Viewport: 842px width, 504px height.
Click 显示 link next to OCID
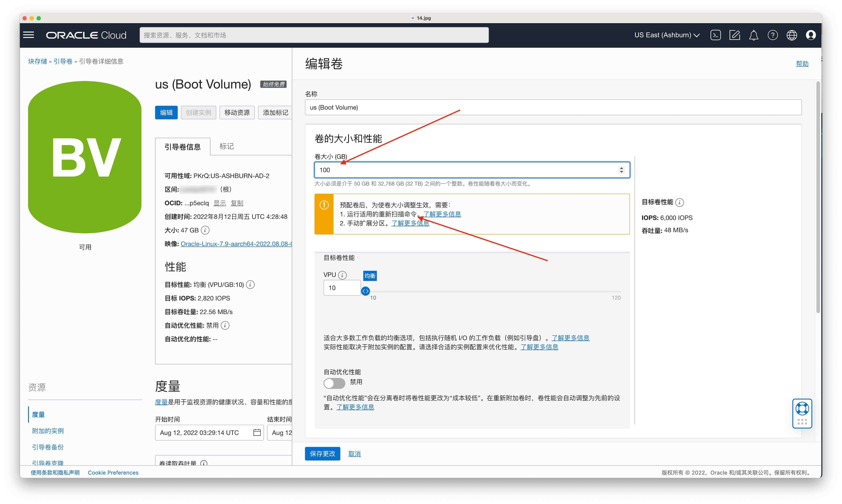click(x=219, y=203)
